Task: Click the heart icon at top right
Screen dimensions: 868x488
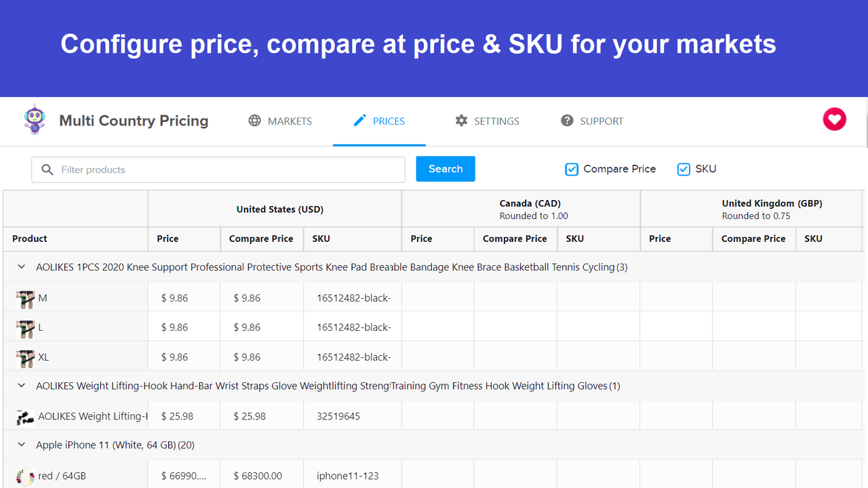Action: click(834, 119)
